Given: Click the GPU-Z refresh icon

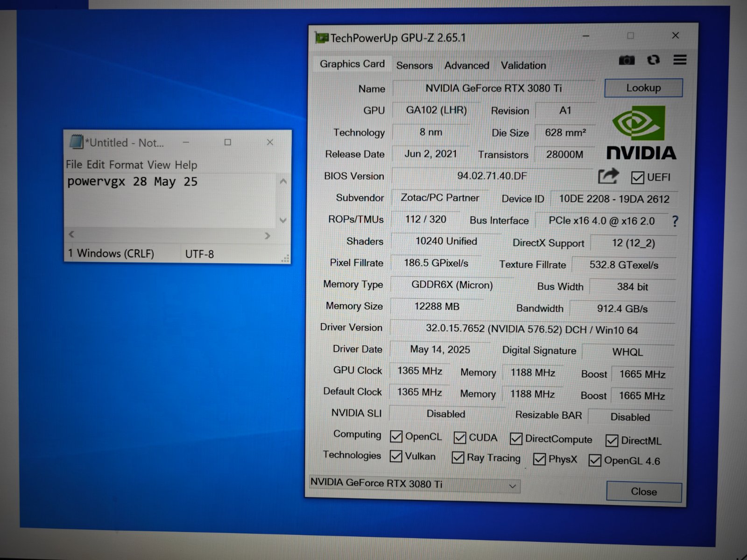Looking at the screenshot, I should click(x=653, y=60).
